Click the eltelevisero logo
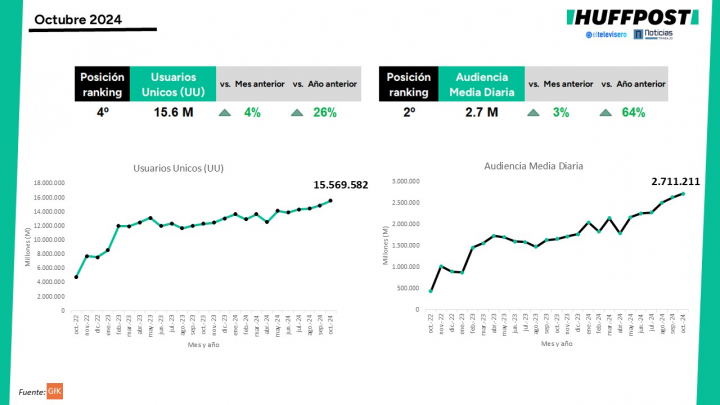Viewport: 720px width, 405px height. [x=607, y=36]
